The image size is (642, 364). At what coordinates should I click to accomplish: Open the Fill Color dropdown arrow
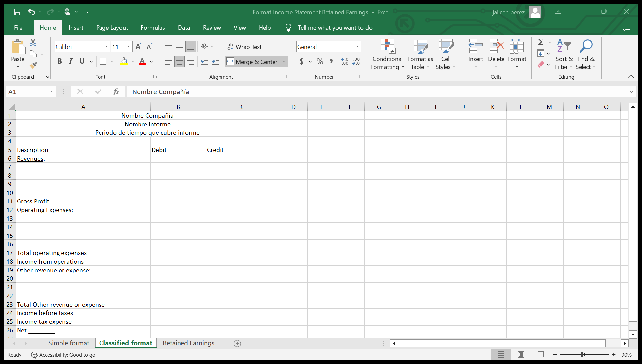(x=133, y=62)
